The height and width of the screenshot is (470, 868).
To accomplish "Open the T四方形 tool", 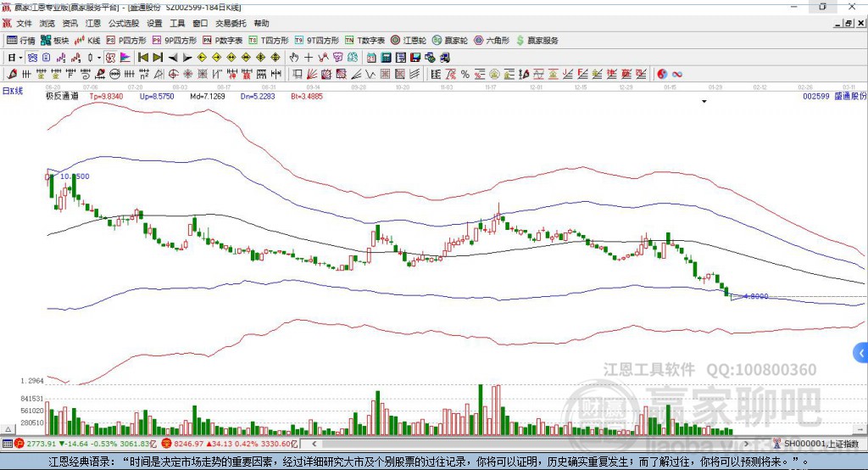I will (x=269, y=41).
